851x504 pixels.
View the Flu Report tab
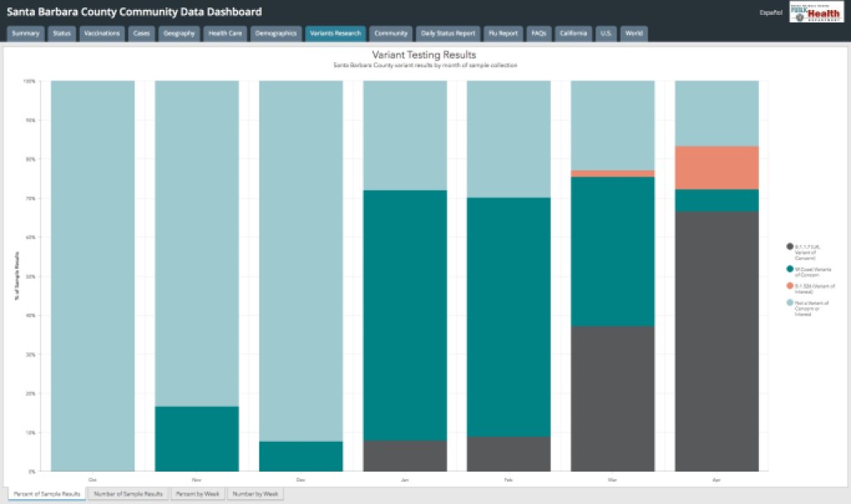point(504,33)
